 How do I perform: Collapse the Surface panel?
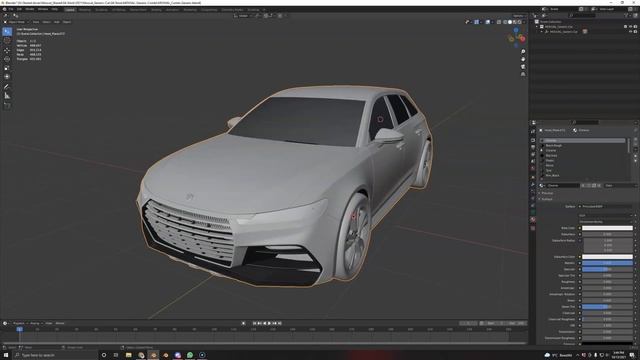click(547, 199)
